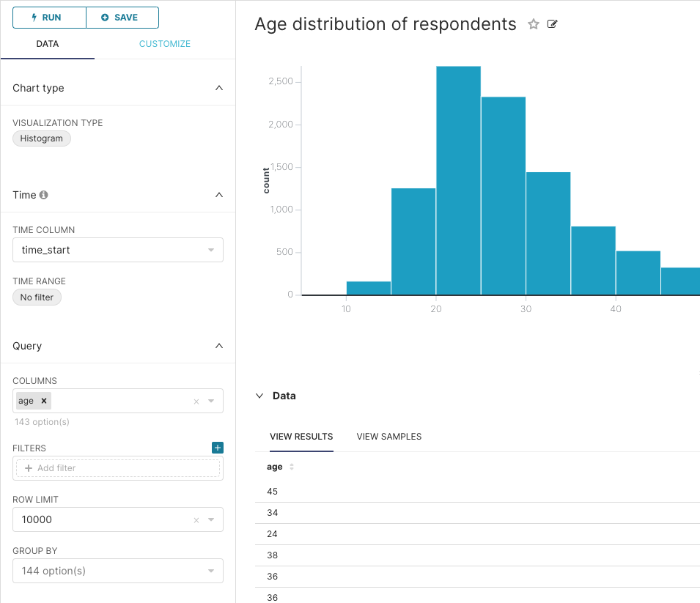
Task: Switch to the Customize tab
Action: pos(165,44)
